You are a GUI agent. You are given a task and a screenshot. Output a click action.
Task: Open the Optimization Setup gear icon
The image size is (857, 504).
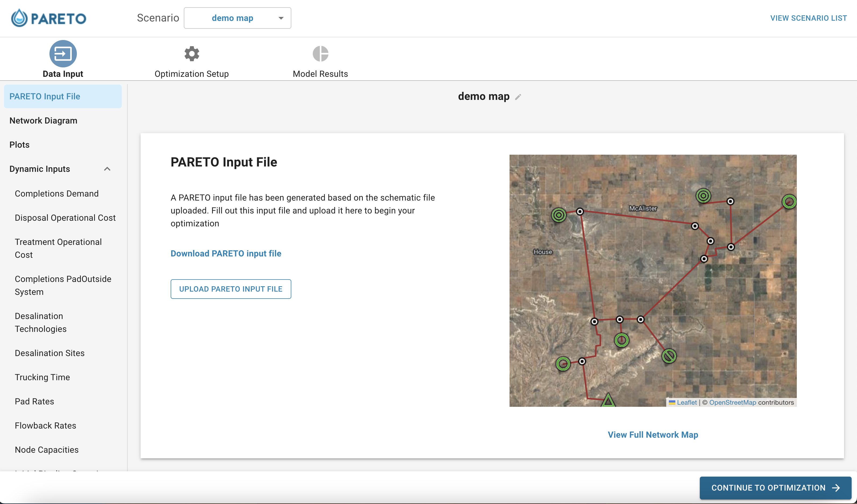pyautogui.click(x=192, y=54)
